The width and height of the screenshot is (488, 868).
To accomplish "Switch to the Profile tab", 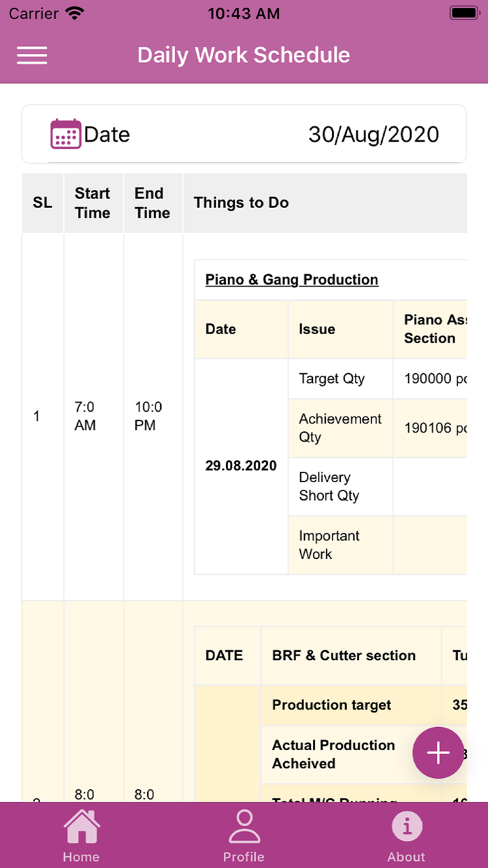I will click(244, 835).
